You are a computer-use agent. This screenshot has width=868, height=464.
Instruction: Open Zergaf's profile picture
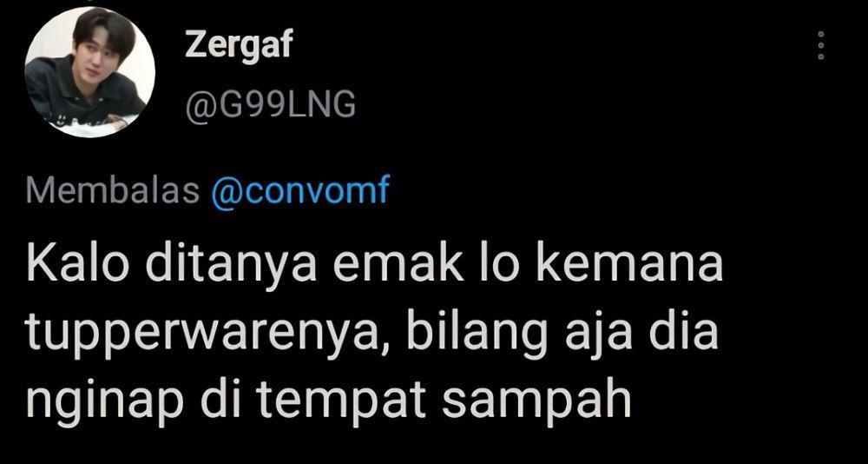point(89,73)
